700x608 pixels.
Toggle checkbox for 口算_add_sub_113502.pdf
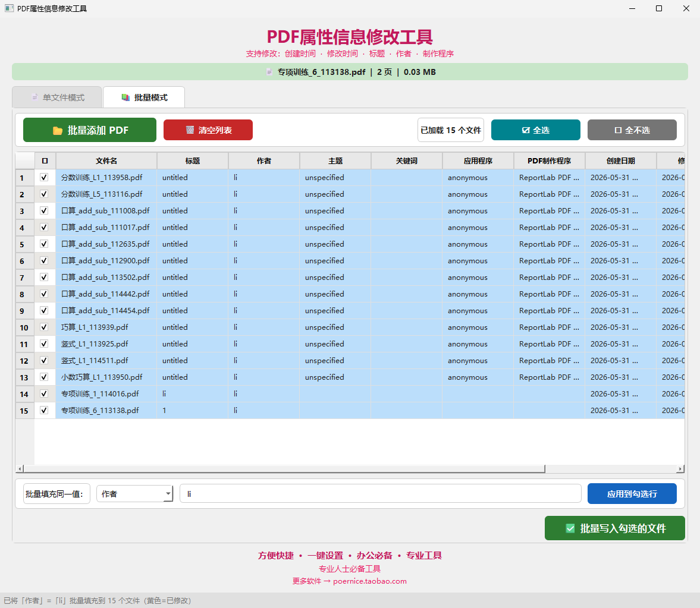point(44,277)
